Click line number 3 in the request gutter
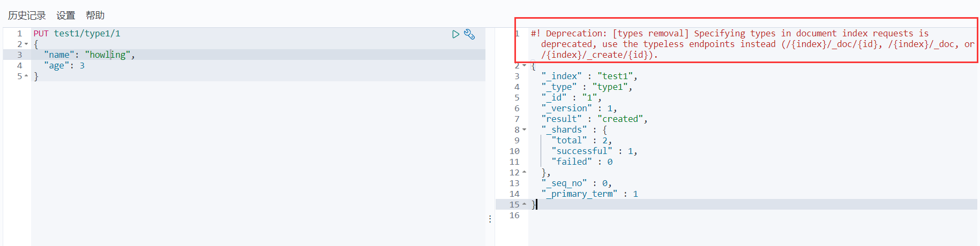The height and width of the screenshot is (246, 980). [x=20, y=55]
